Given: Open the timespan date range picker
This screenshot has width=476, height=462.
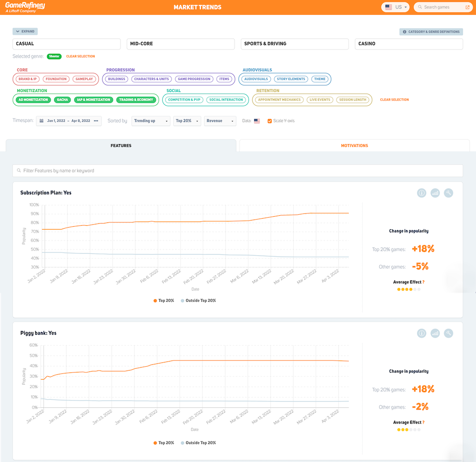Looking at the screenshot, I should pyautogui.click(x=69, y=121).
